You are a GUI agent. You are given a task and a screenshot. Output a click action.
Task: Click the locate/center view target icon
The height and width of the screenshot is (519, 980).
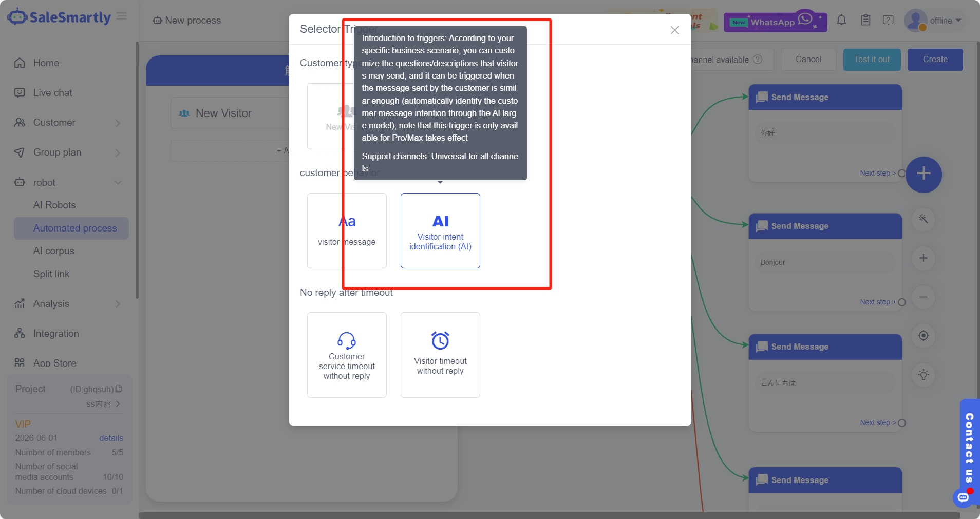tap(924, 336)
